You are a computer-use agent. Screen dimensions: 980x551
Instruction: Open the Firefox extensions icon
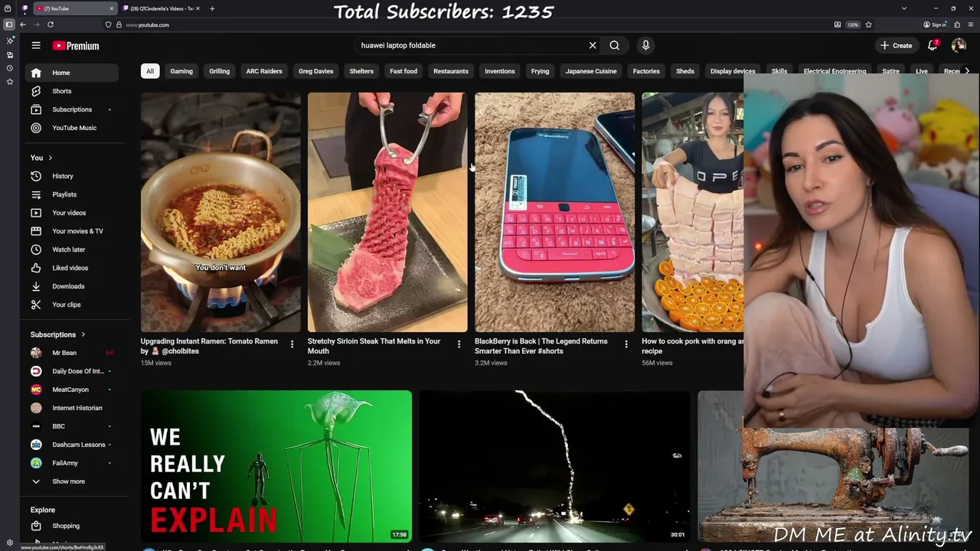957,24
